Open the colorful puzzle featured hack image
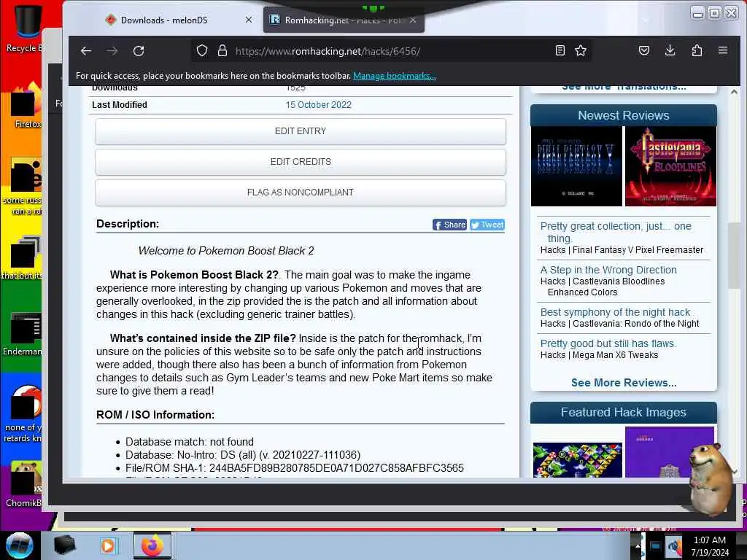 (578, 459)
